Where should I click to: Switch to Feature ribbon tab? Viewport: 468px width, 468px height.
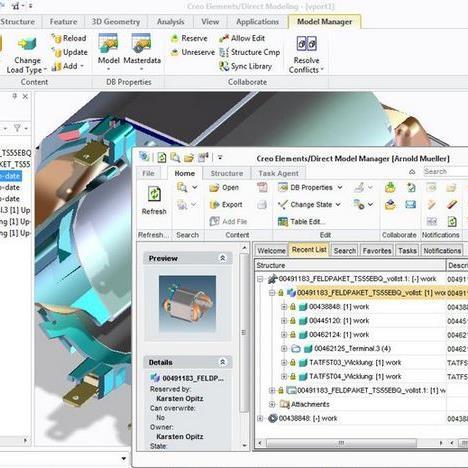63,22
